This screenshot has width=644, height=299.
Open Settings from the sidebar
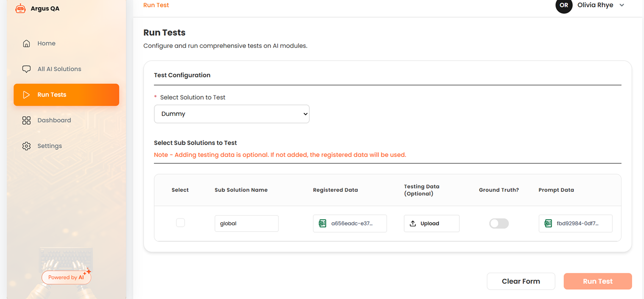coord(66,146)
